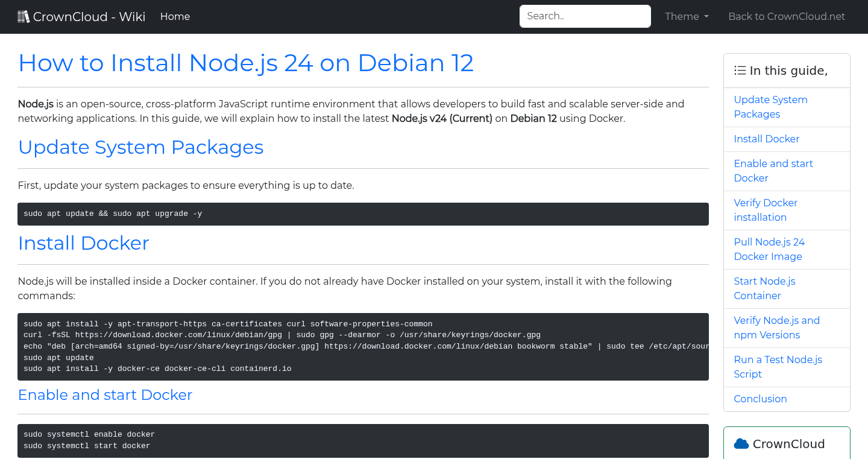The image size is (868, 459).
Task: Jump to the Conclusion section
Action: click(760, 399)
